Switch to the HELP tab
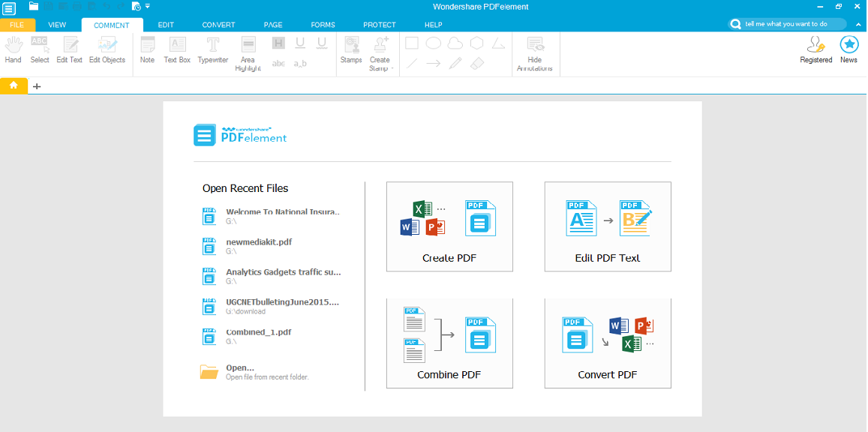 (x=434, y=25)
